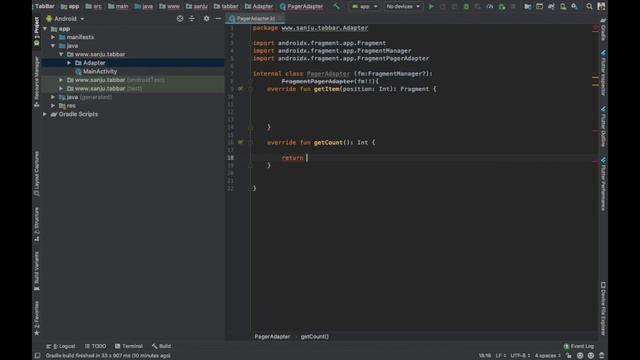640x360 pixels.
Task: Expand the www.sanju.tabbar androidTest package
Action: coord(61,80)
